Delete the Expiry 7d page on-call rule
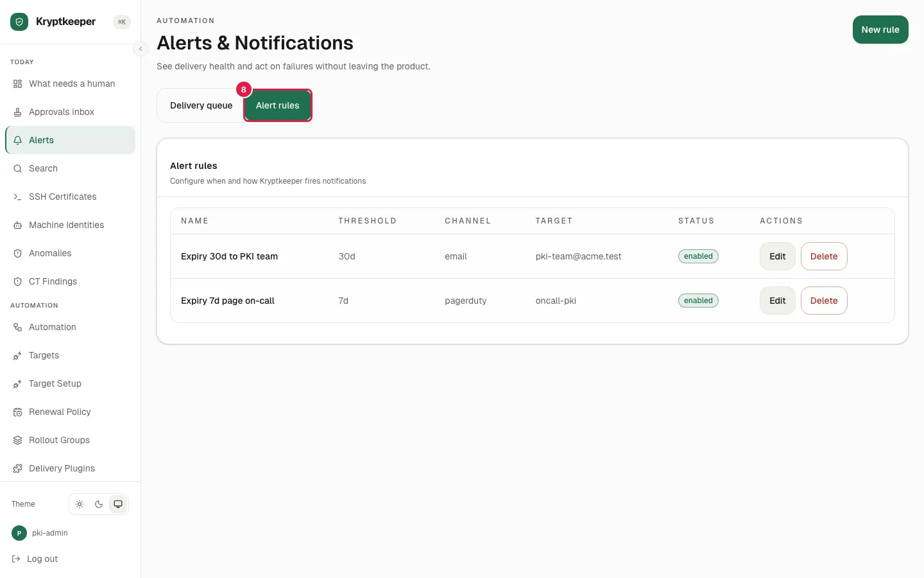The width and height of the screenshot is (924, 578). click(x=824, y=301)
